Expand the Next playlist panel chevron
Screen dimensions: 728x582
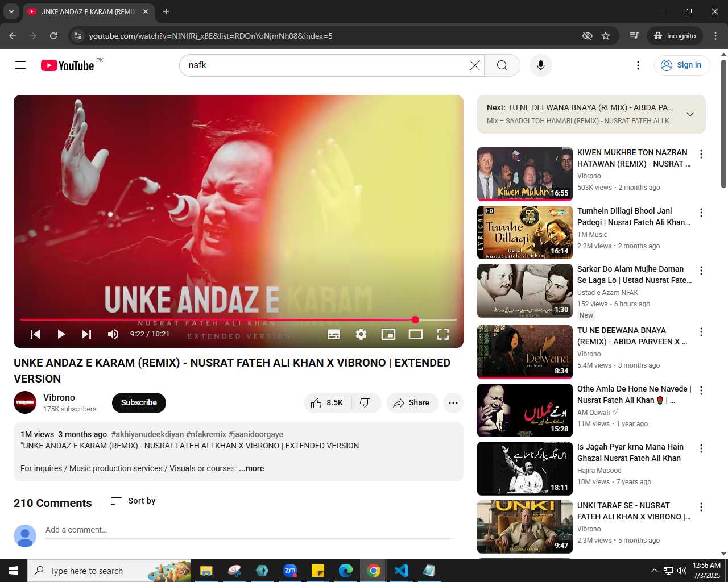[690, 114]
